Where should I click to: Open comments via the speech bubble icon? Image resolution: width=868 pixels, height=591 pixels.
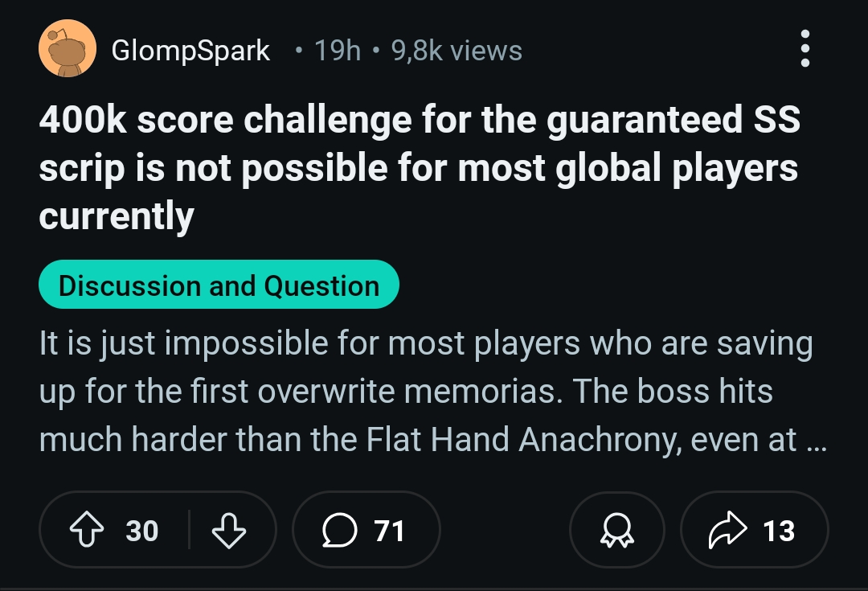tap(339, 530)
